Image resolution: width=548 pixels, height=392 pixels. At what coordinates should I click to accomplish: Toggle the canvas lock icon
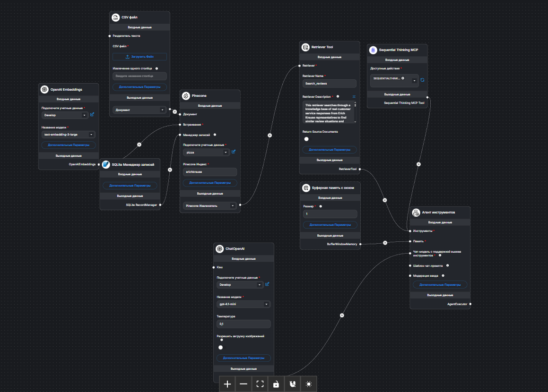276,384
